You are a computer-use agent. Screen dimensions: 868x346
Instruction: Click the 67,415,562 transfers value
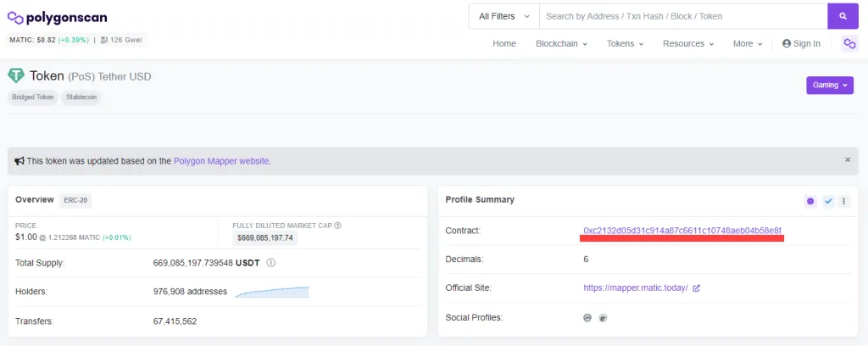tap(175, 321)
